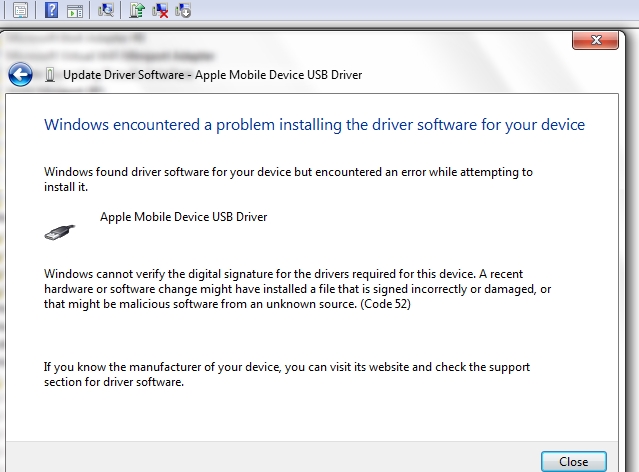Image resolution: width=639 pixels, height=472 pixels.
Task: Click the Disable device down-arrow icon
Action: [183, 10]
